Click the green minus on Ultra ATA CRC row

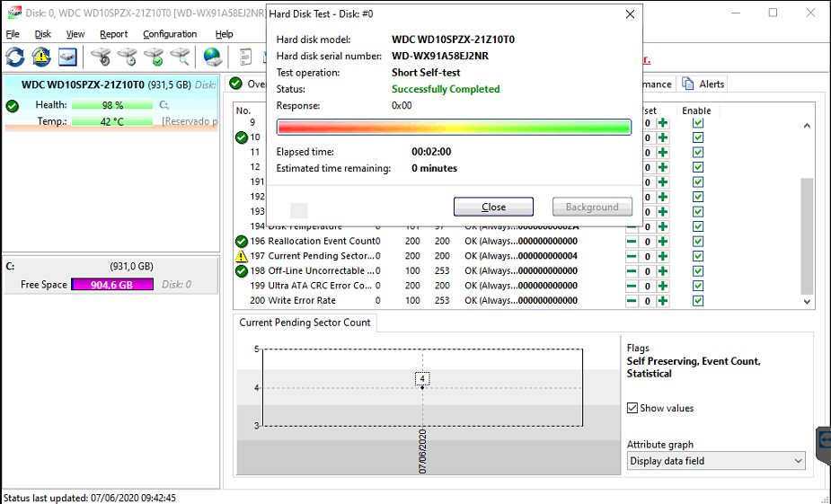[x=632, y=287]
